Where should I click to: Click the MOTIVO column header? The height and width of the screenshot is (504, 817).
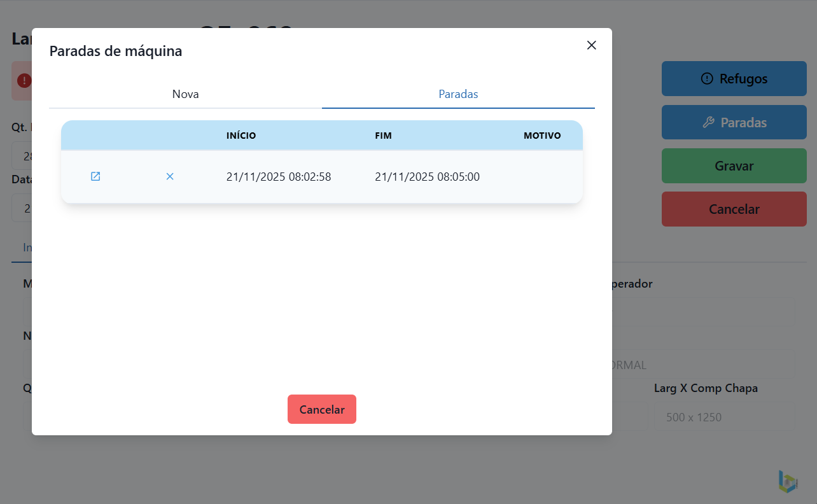pos(542,136)
